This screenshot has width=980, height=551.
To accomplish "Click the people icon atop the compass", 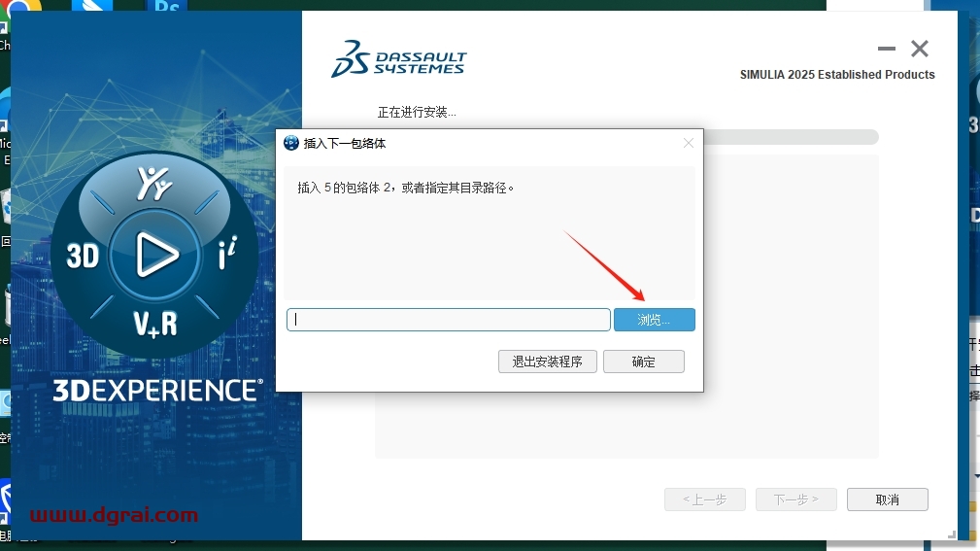I will coord(153,183).
